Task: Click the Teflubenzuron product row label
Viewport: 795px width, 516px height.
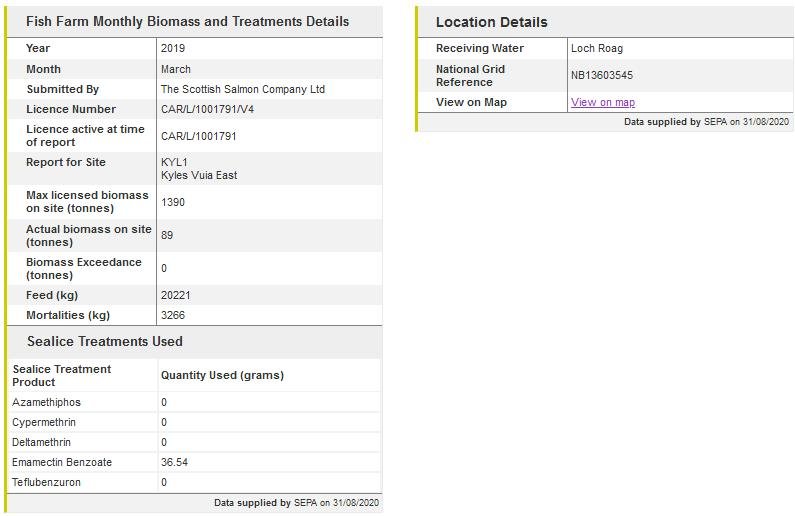Action: coord(46,482)
